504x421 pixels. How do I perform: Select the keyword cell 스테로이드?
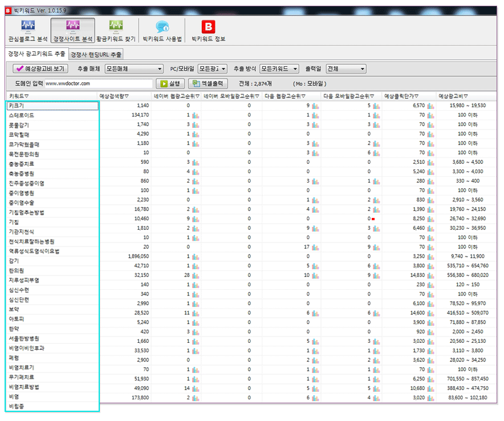52,115
